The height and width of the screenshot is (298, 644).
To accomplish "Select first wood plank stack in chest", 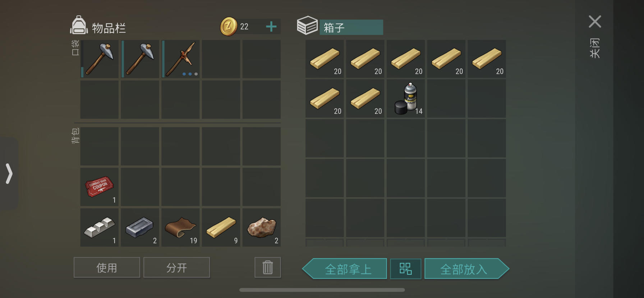I will point(325,59).
